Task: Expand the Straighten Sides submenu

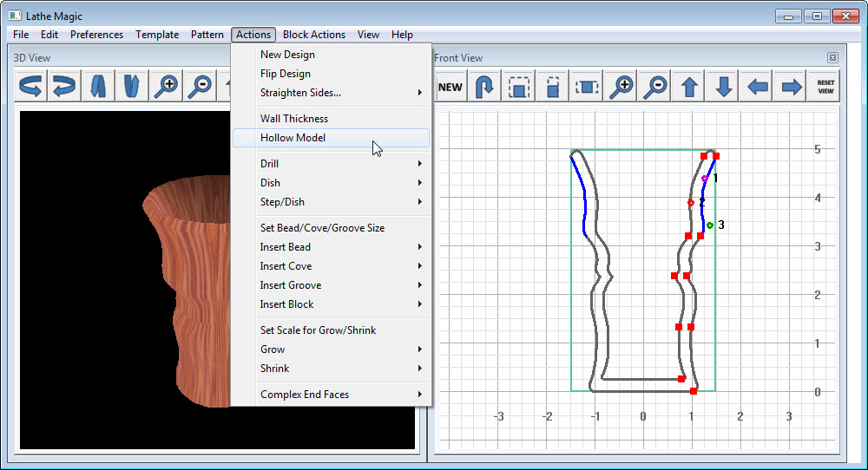Action: click(300, 93)
